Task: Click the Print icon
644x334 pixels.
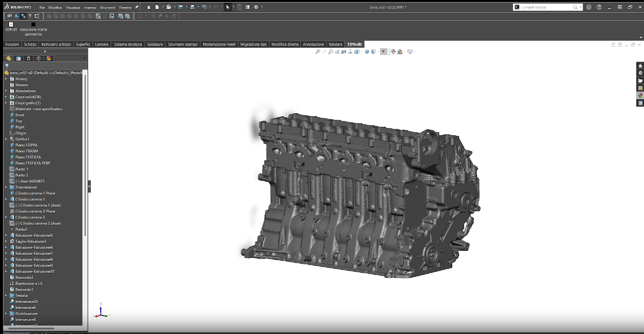Action: click(x=192, y=7)
